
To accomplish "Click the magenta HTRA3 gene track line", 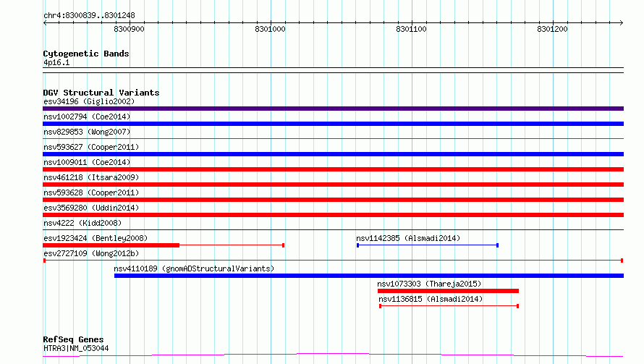I will (x=333, y=355).
